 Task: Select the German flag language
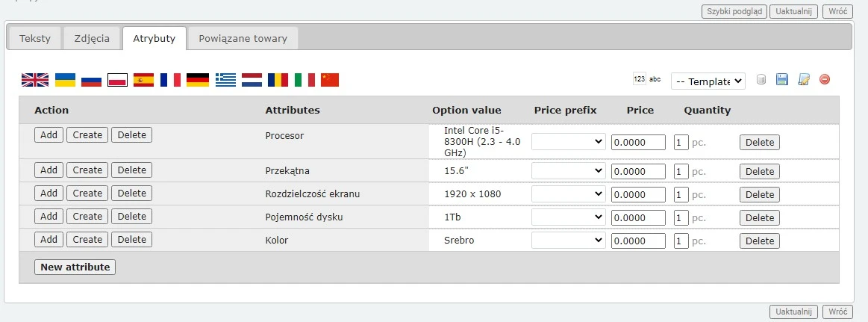(x=197, y=80)
